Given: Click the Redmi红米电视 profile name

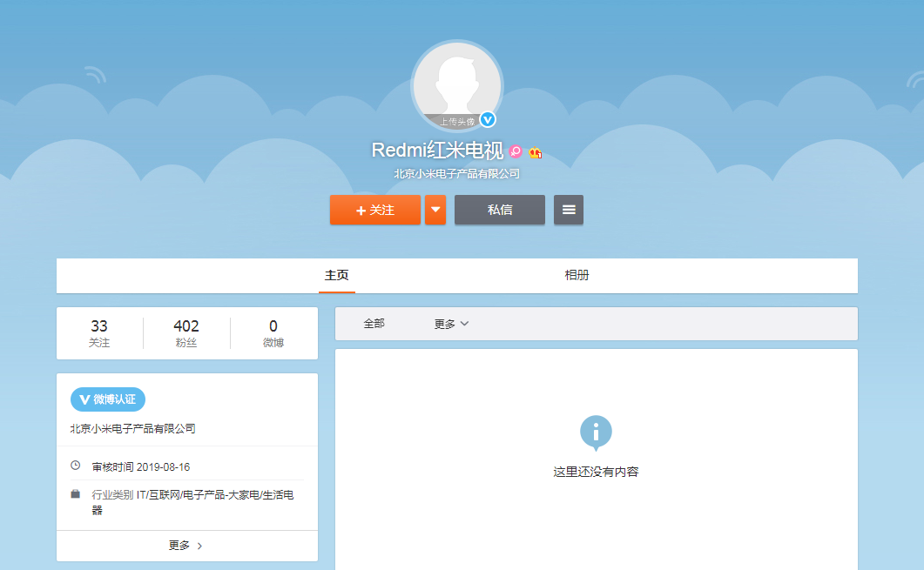Looking at the screenshot, I should 437,151.
